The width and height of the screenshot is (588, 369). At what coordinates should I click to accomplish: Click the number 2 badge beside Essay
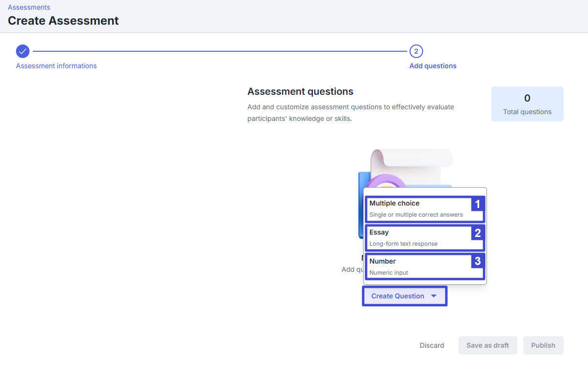point(477,233)
